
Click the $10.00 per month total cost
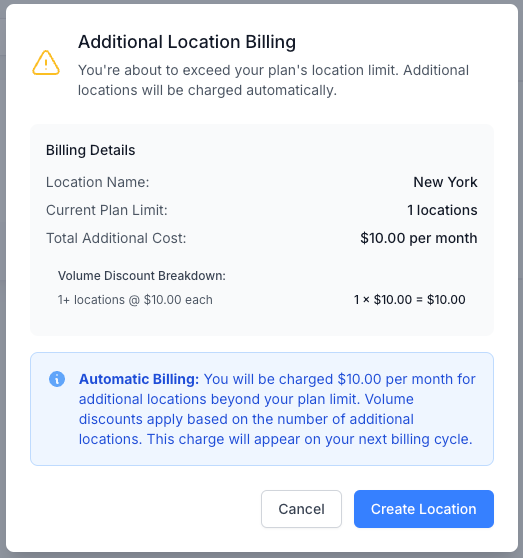pos(418,238)
